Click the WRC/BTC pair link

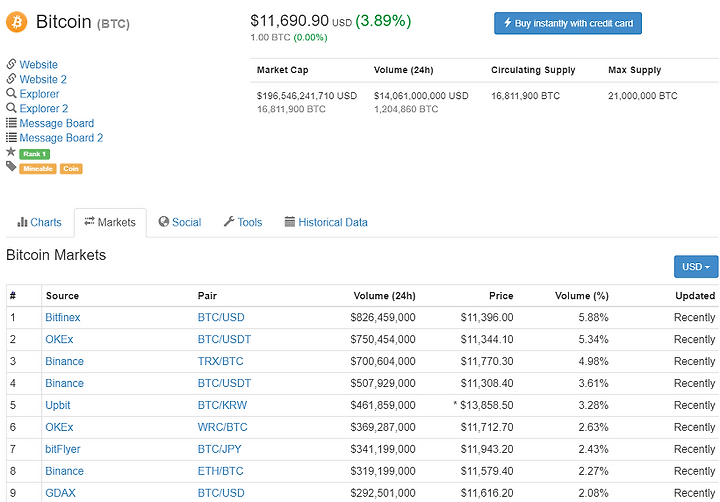click(x=223, y=427)
